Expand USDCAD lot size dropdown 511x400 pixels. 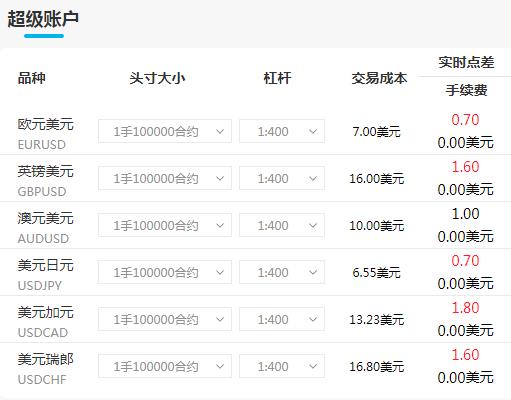(165, 319)
